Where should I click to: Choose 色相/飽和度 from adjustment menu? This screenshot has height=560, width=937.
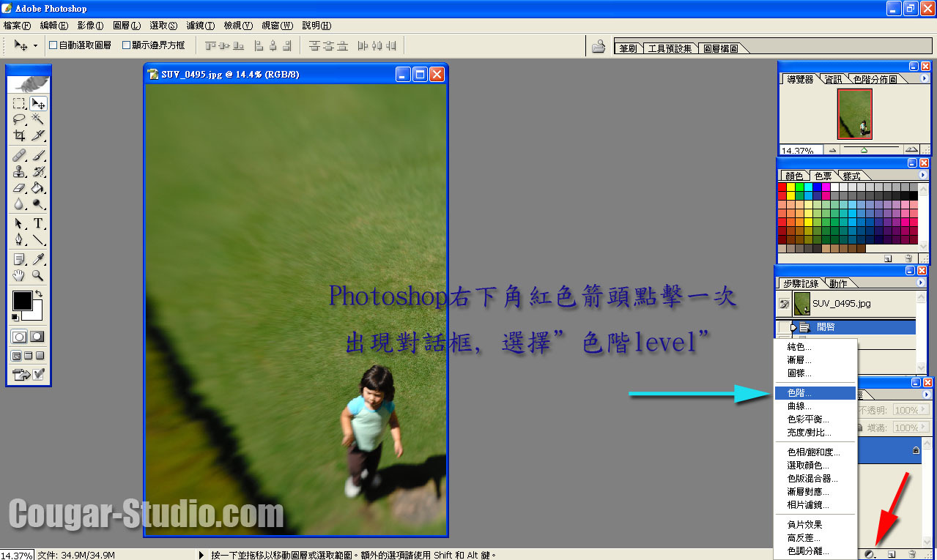pos(815,452)
